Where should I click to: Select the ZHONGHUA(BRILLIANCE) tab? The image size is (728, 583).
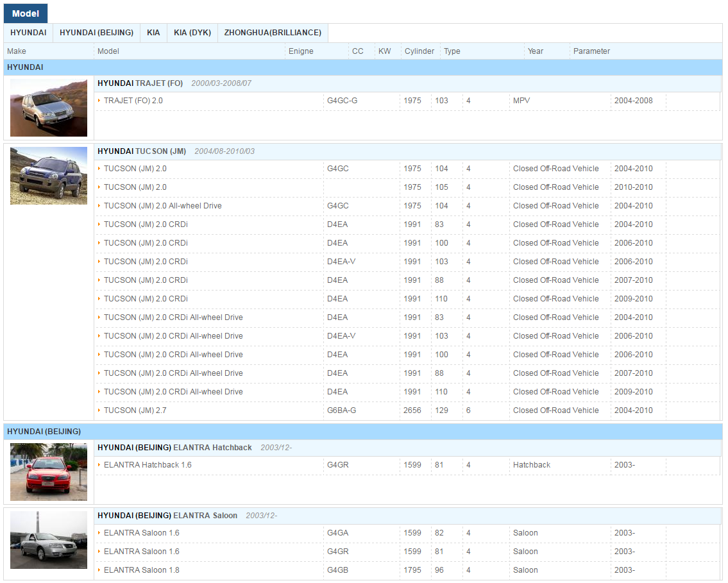click(273, 33)
